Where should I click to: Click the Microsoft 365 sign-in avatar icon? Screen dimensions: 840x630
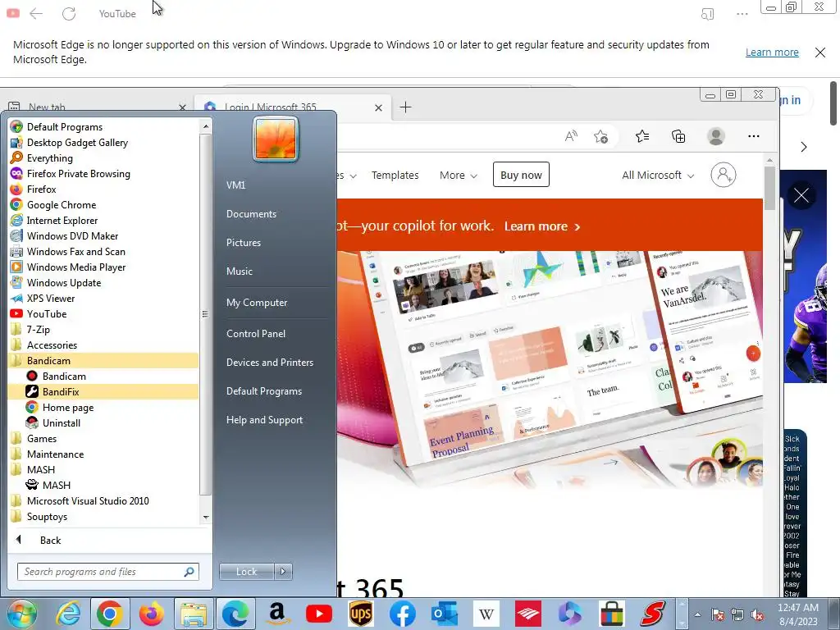pyautogui.click(x=724, y=175)
